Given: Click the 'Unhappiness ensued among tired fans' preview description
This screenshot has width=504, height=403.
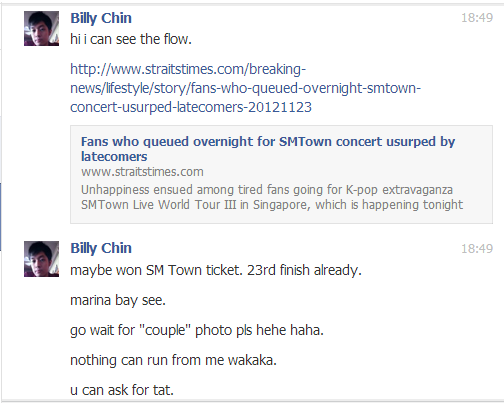Looking at the screenshot, I should click(x=272, y=197).
